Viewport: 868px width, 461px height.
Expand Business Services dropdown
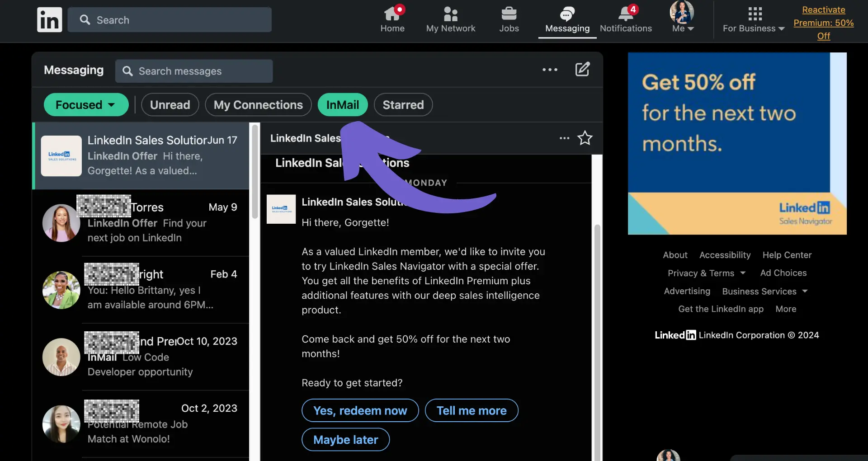pos(764,291)
